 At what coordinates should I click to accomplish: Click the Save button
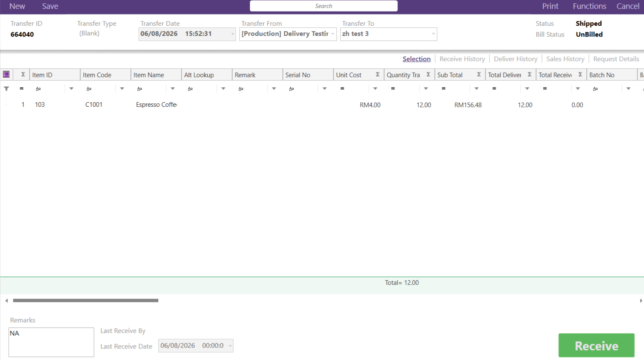[x=50, y=6]
